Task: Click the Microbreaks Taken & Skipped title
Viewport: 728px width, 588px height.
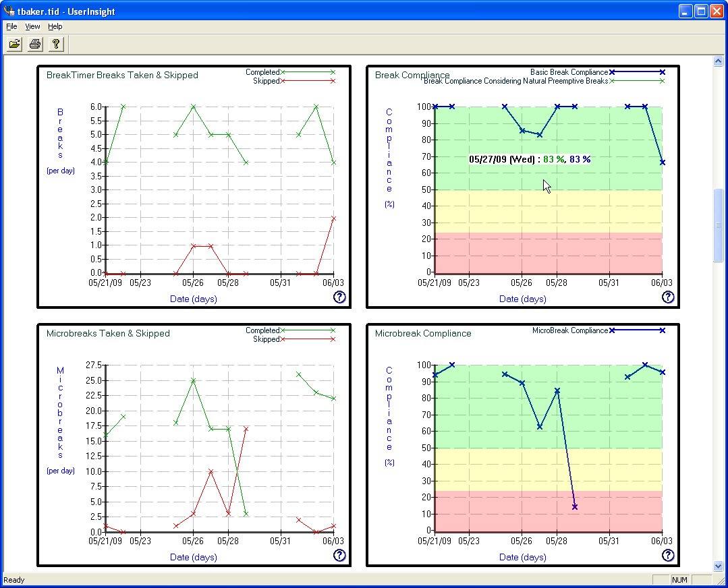Action: pyautogui.click(x=108, y=333)
